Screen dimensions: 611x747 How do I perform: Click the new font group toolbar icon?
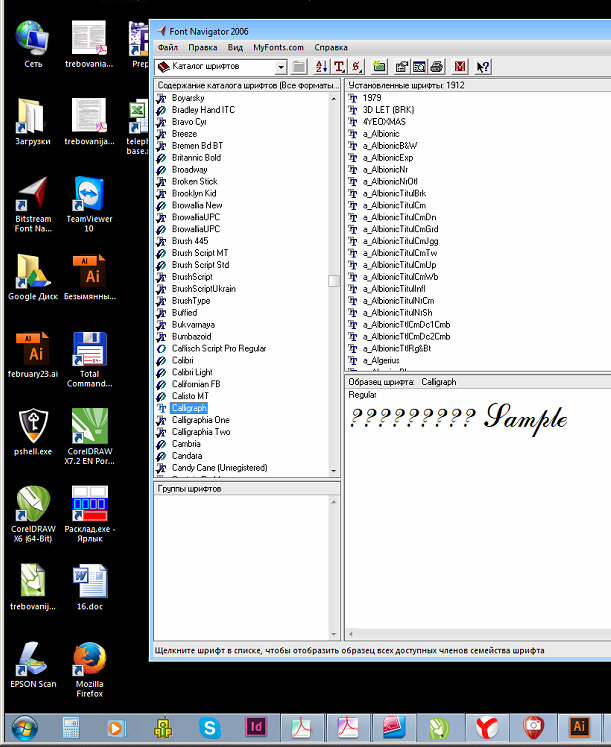click(379, 67)
